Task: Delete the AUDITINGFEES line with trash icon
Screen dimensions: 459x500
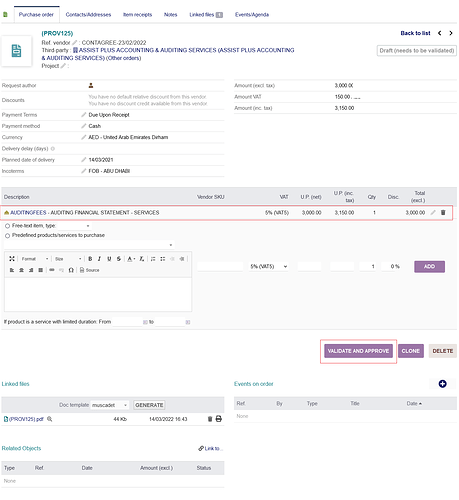Action: [443, 212]
